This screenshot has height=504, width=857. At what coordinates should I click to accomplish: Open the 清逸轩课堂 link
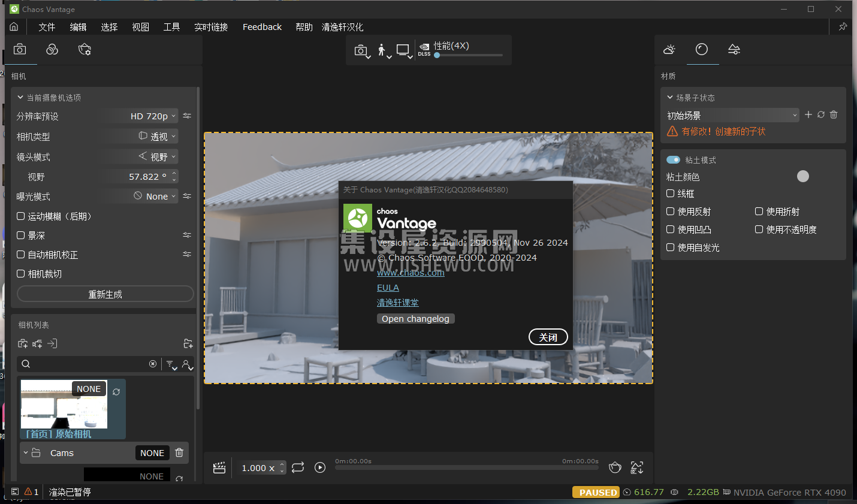398,303
